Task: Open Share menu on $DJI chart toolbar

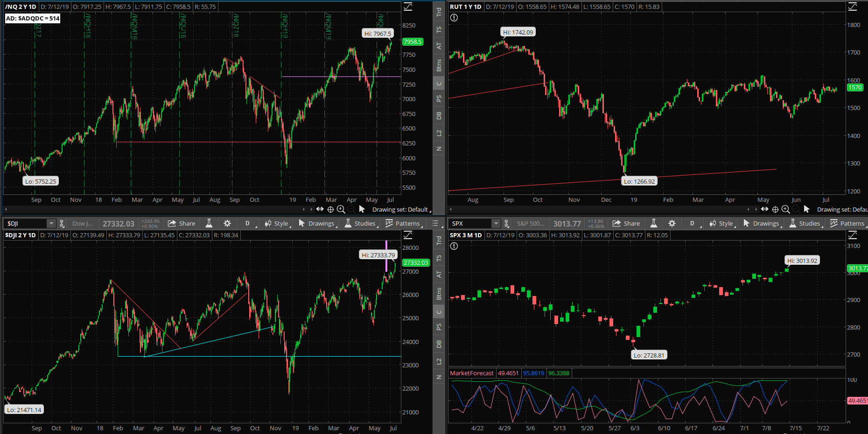Action: 182,223
